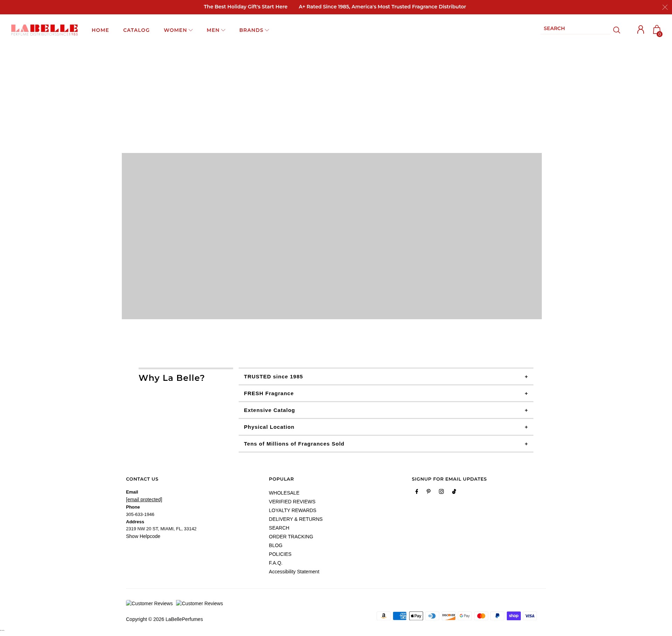Open the Instagram social icon

(x=441, y=491)
